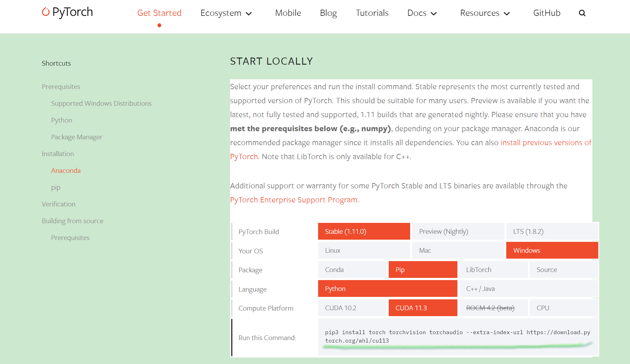This screenshot has width=630, height=364.
Task: Open the search magnifier icon
Action: click(582, 13)
